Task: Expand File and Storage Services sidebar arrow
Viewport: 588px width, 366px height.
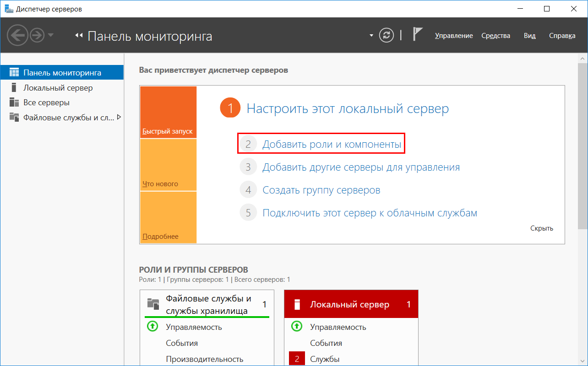Action: [119, 117]
